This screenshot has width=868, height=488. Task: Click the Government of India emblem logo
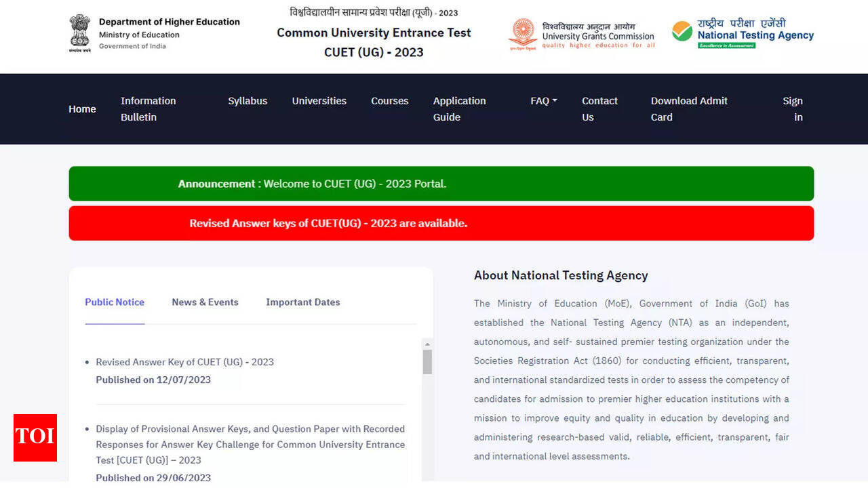click(x=79, y=33)
